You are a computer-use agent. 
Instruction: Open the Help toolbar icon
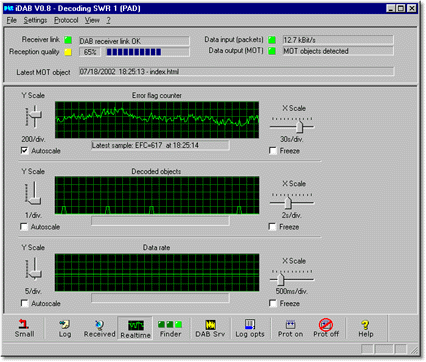pyautogui.click(x=366, y=328)
